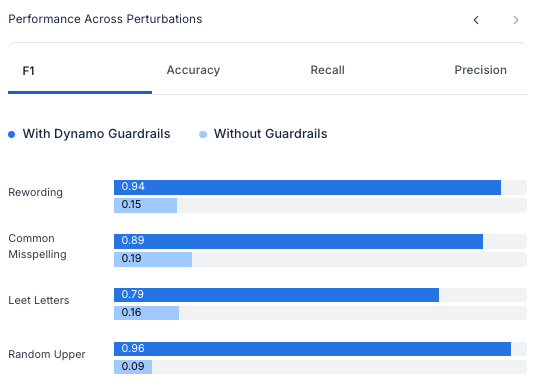Open the Recall tab
The image size is (534, 392).
(x=327, y=70)
